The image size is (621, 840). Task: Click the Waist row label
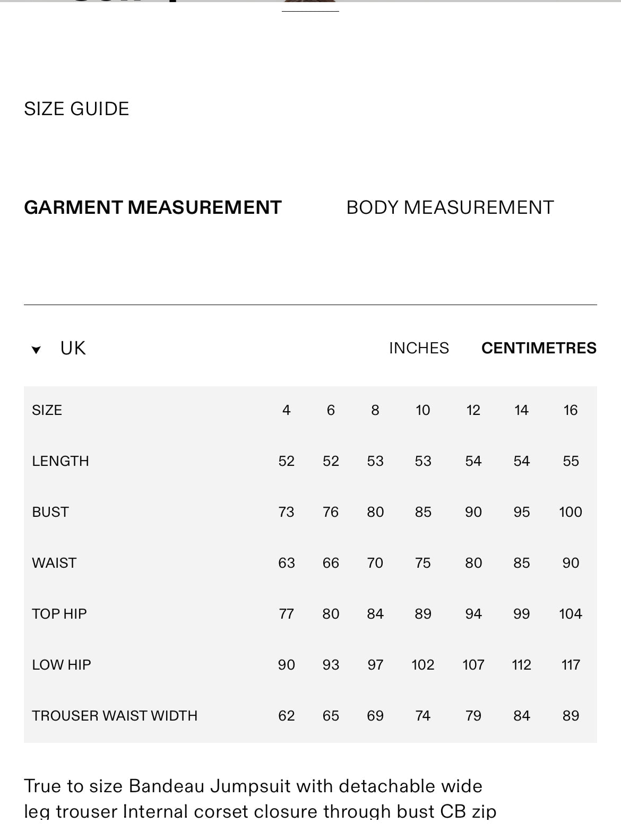(x=54, y=563)
